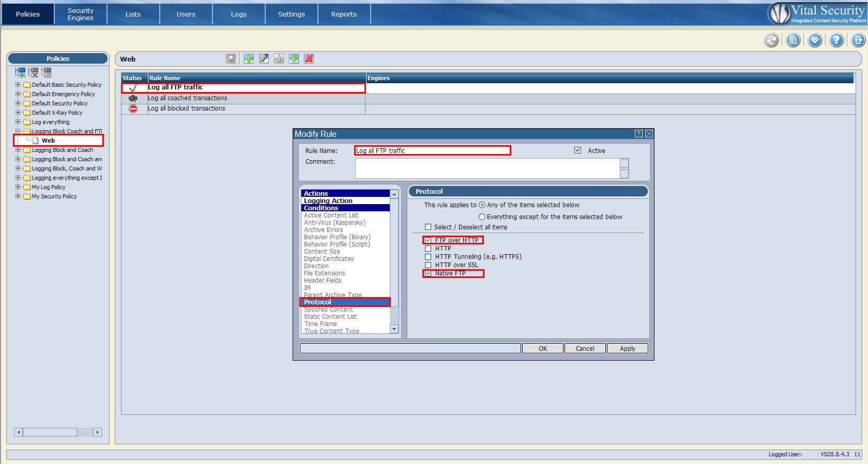Enable the HTTP over SSL checkbox
The width and height of the screenshot is (868, 464).
(x=428, y=265)
